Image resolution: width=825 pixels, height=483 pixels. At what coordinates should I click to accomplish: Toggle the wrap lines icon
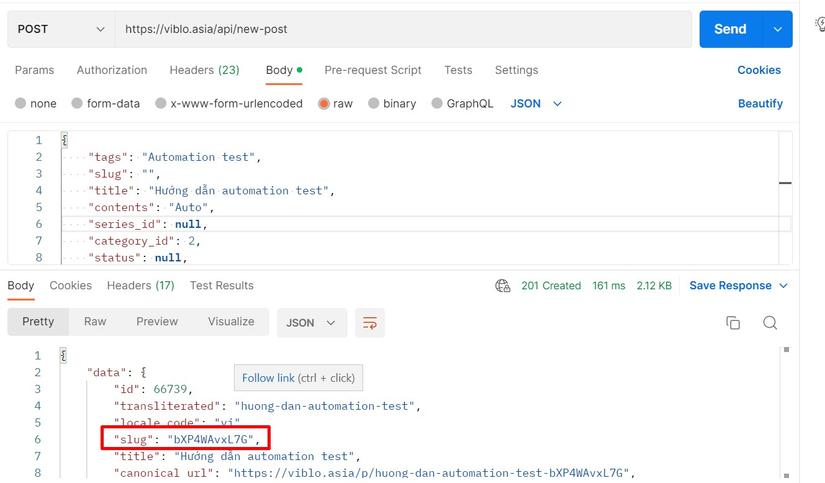click(x=370, y=323)
